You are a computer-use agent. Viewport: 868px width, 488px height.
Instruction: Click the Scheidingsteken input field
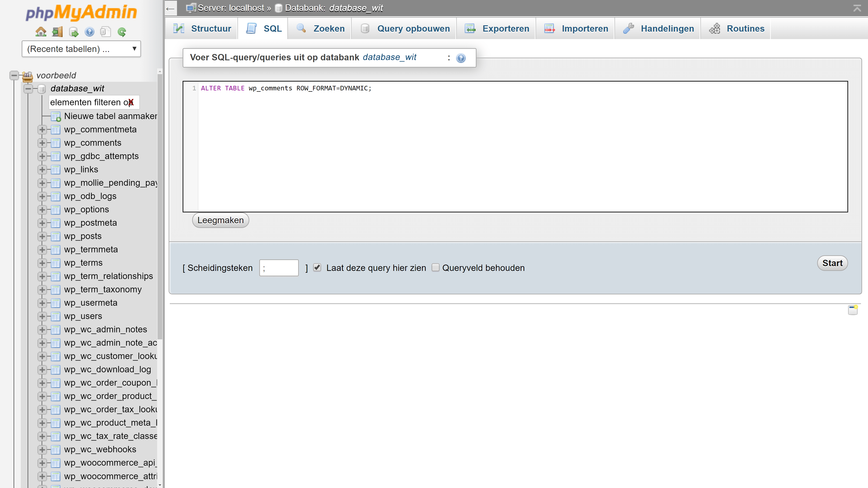click(x=278, y=267)
